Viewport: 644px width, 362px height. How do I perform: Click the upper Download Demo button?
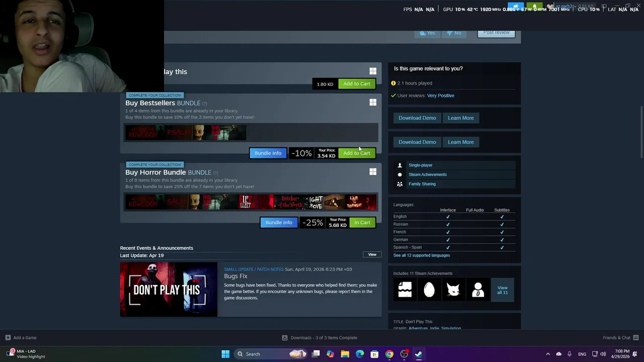click(x=417, y=118)
